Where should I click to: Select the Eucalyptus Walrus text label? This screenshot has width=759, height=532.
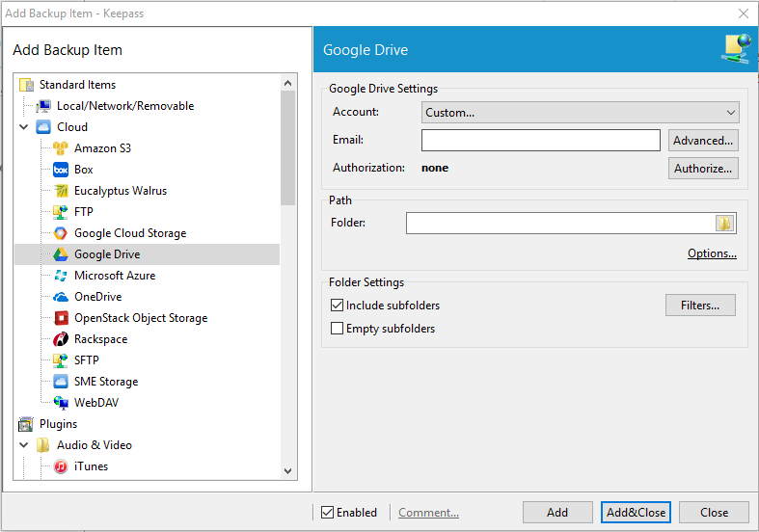click(121, 191)
